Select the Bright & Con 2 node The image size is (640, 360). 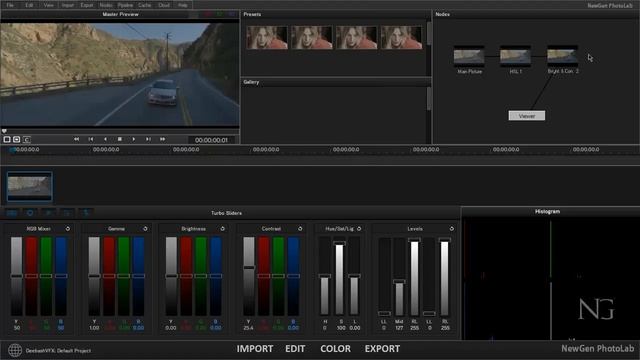pyautogui.click(x=562, y=56)
